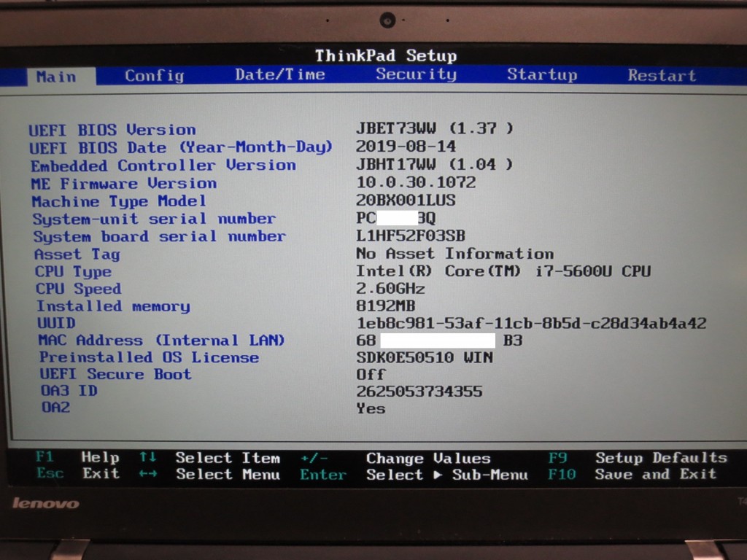Click the Change Values hint
747x560 pixels.
click(428, 458)
